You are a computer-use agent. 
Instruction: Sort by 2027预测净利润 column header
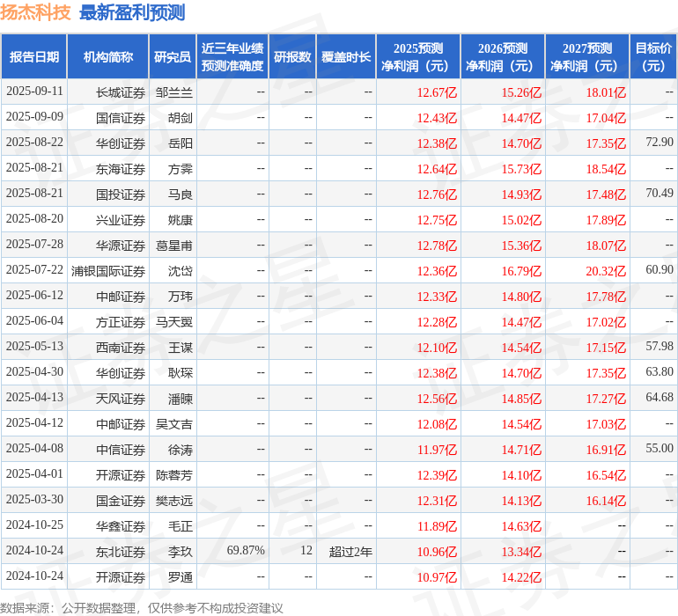click(587, 56)
